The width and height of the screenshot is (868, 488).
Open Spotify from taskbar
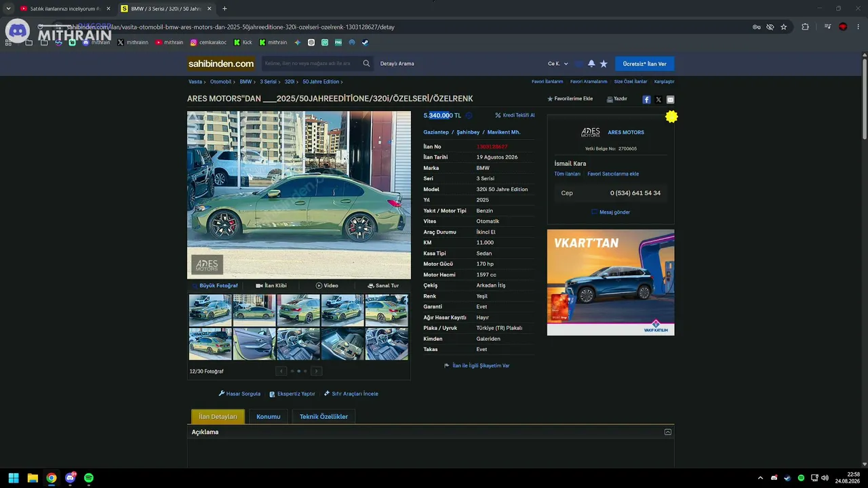click(x=89, y=478)
